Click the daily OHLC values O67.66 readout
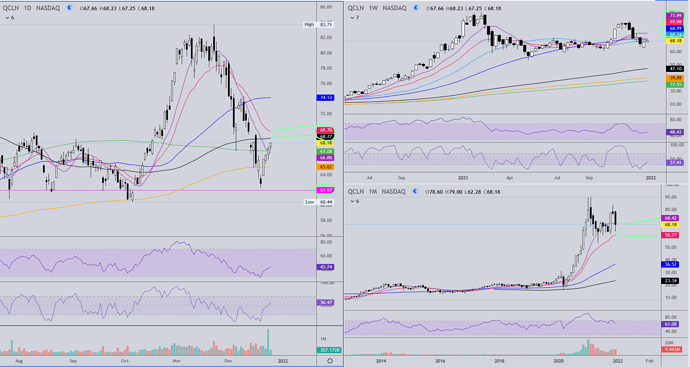The height and width of the screenshot is (367, 690). 116,8
